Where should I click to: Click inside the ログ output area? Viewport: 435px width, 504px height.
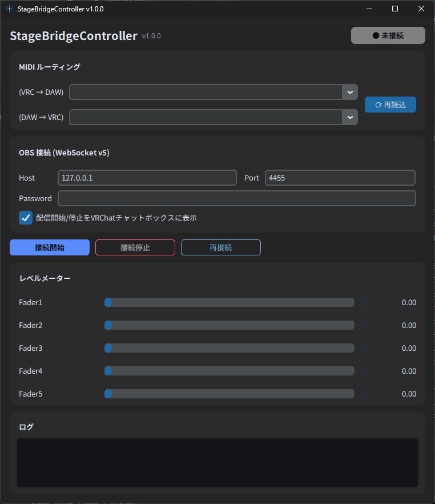[217, 462]
